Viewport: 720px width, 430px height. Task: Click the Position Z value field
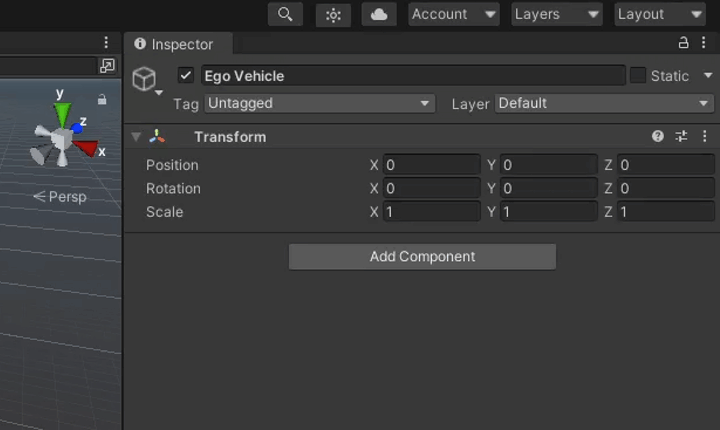666,165
